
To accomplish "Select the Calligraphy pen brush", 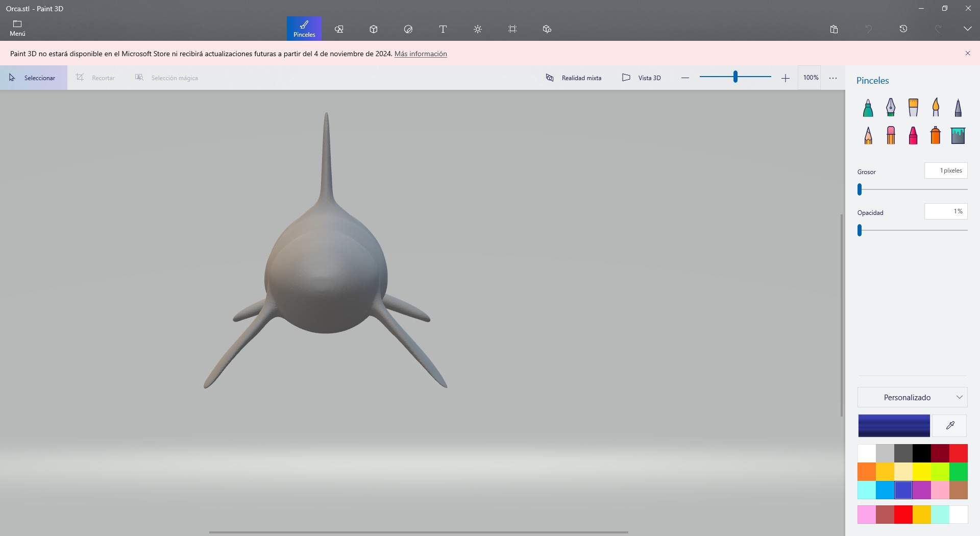I will coord(891,108).
